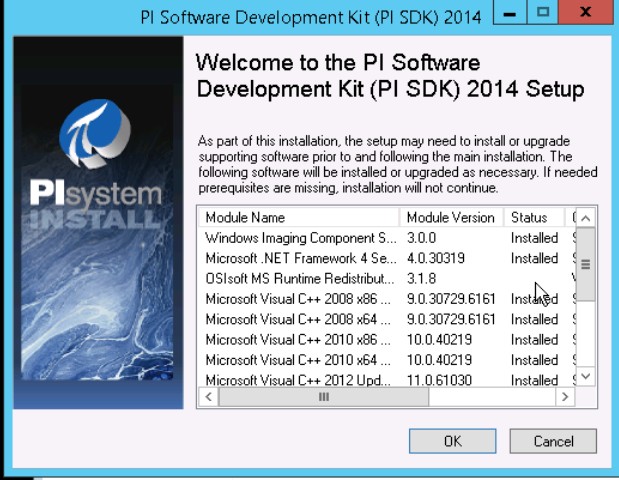Click the Status column header
This screenshot has width=619, height=480.
click(534, 218)
